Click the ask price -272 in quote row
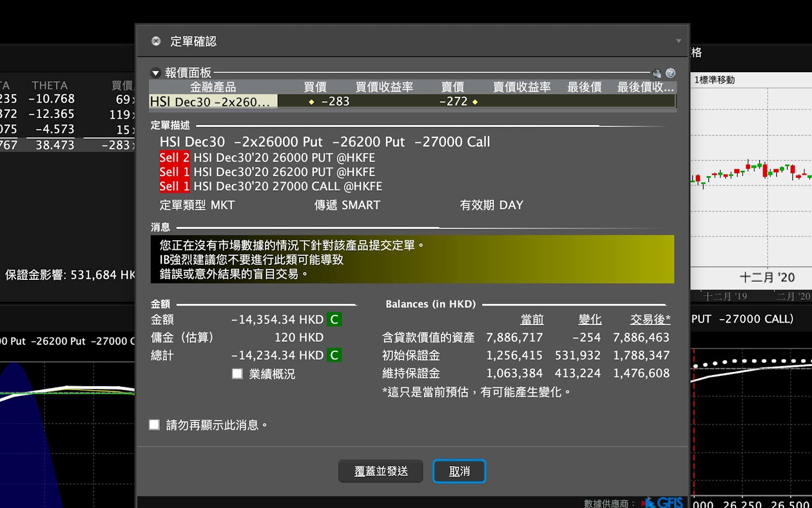This screenshot has width=812, height=508. (x=454, y=102)
